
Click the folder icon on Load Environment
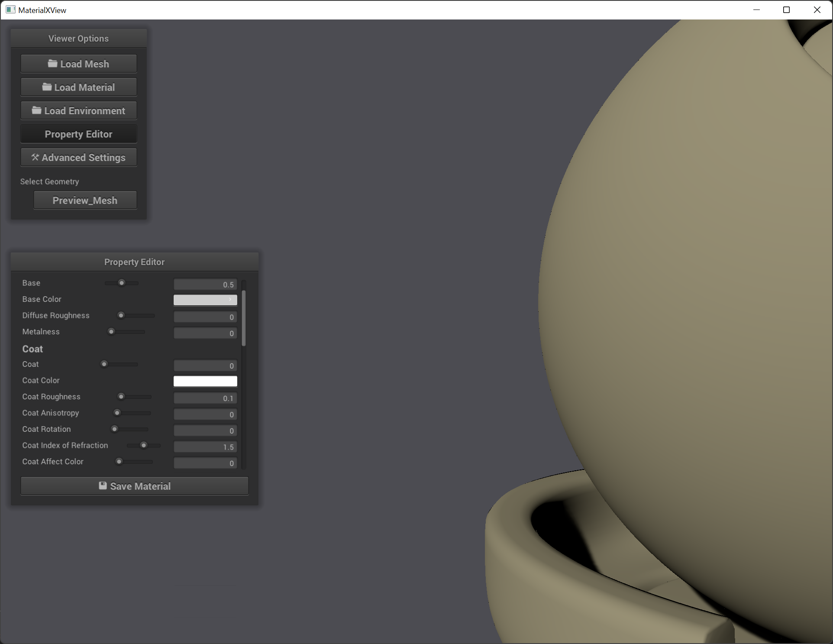(37, 110)
